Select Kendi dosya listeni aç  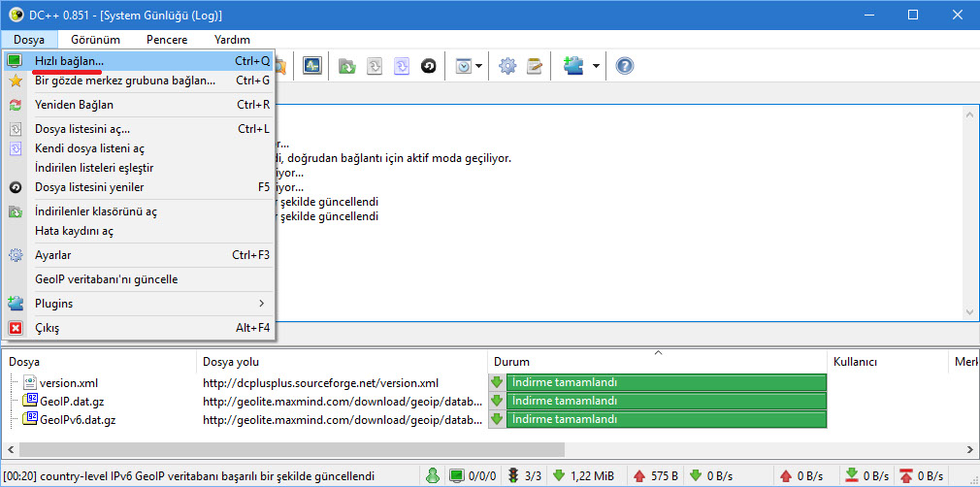coord(139,148)
